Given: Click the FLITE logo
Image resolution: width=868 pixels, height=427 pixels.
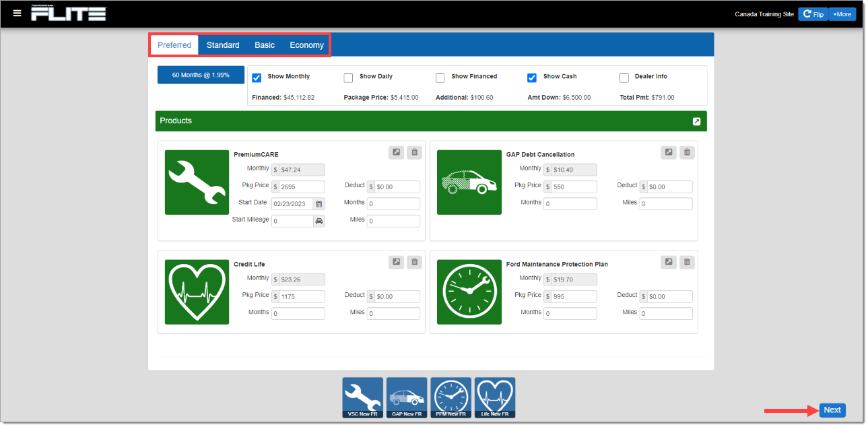Looking at the screenshot, I should pos(69,13).
